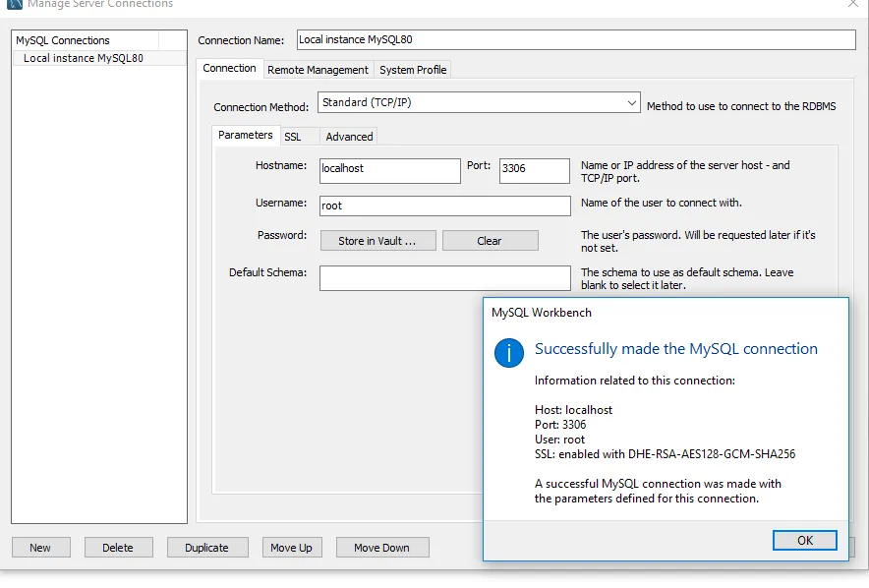Duplicate the selected connection
Viewport: 869px width, 588px height.
pyautogui.click(x=206, y=548)
